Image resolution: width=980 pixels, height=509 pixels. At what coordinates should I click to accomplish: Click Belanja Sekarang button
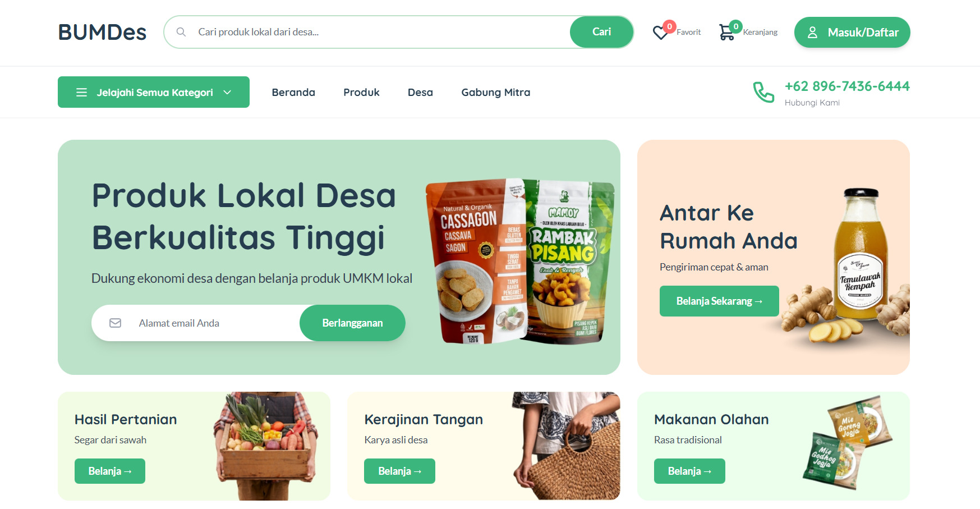pyautogui.click(x=719, y=301)
